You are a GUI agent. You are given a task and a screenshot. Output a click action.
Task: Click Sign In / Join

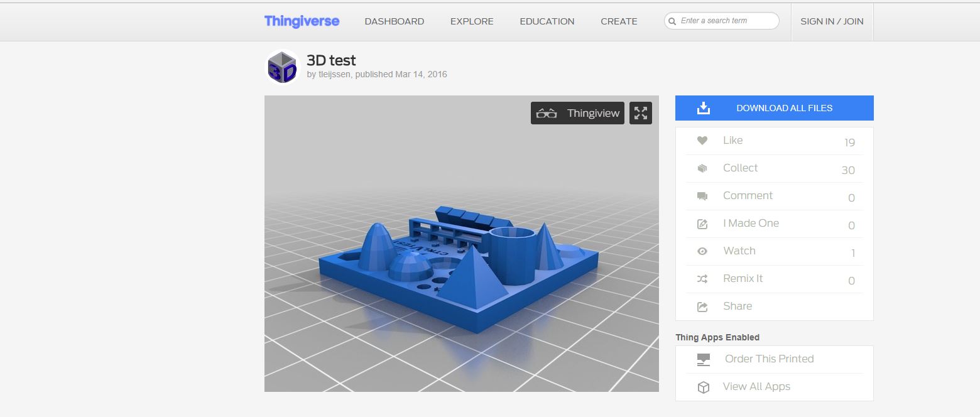coord(832,21)
